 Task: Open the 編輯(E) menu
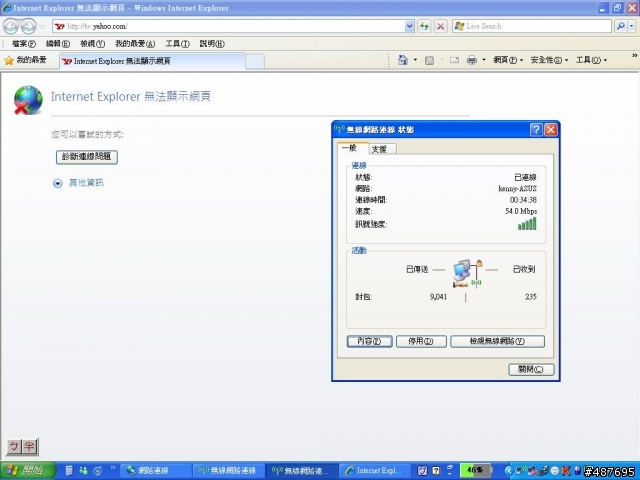[x=58, y=44]
